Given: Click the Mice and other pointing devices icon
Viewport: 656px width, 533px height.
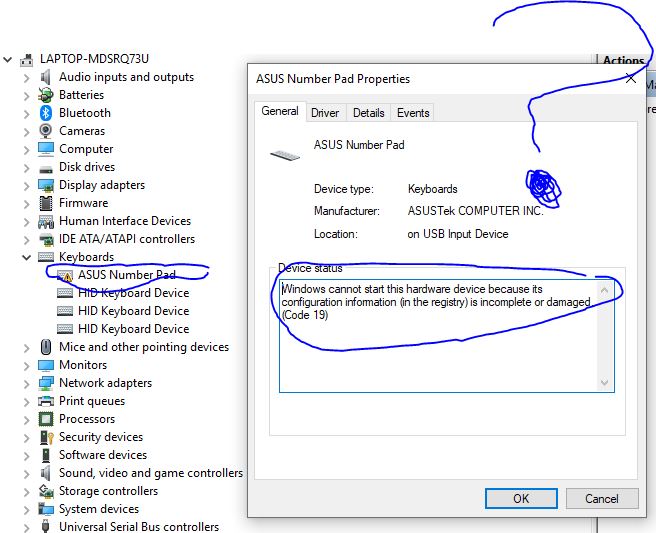Looking at the screenshot, I should pos(46,347).
